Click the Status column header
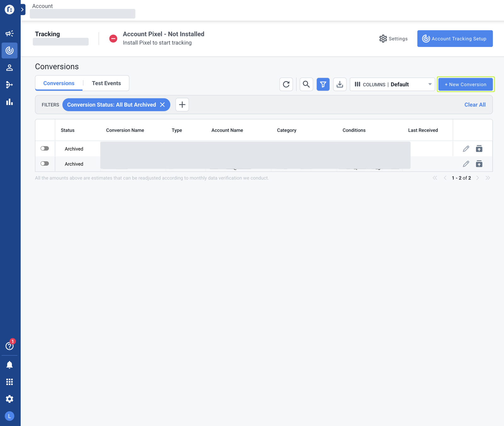Viewport: 504px width, 426px height. point(68,130)
